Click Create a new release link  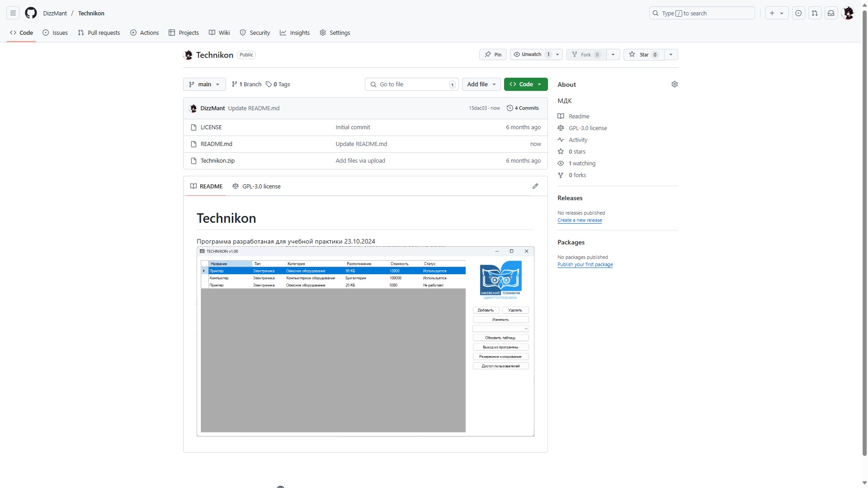pos(580,221)
